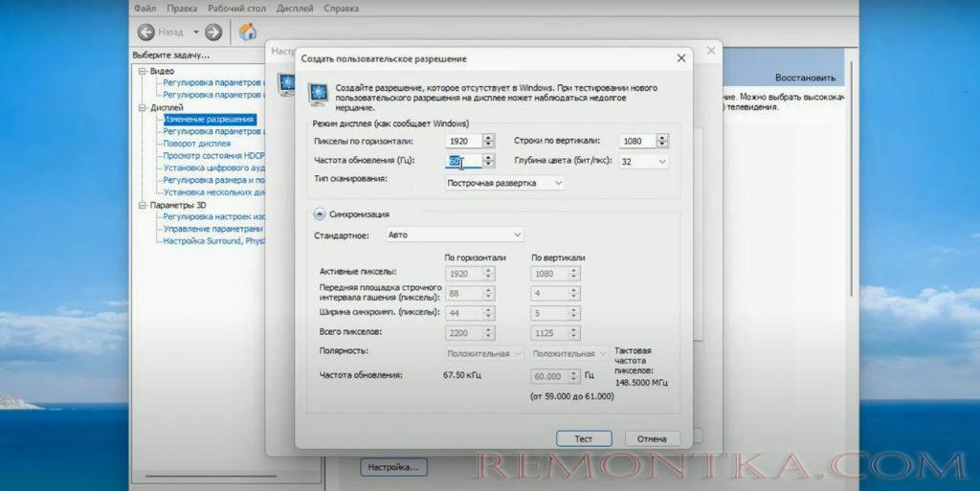Open the Правка menu

click(x=182, y=8)
